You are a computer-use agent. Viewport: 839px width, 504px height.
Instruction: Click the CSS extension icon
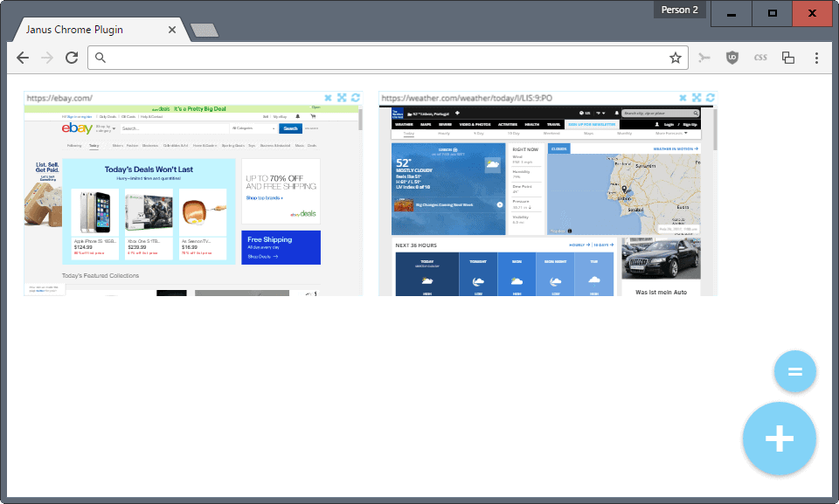(x=760, y=58)
